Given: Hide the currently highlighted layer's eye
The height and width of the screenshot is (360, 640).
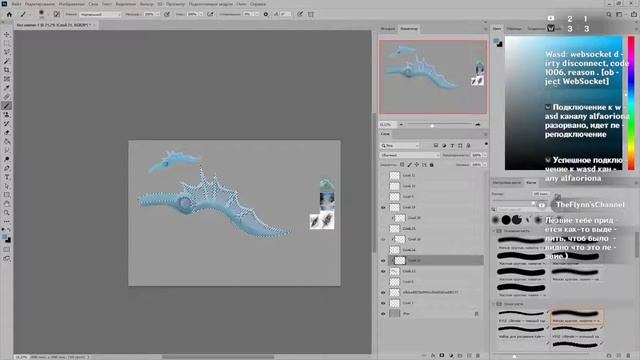Looking at the screenshot, I should (x=383, y=260).
